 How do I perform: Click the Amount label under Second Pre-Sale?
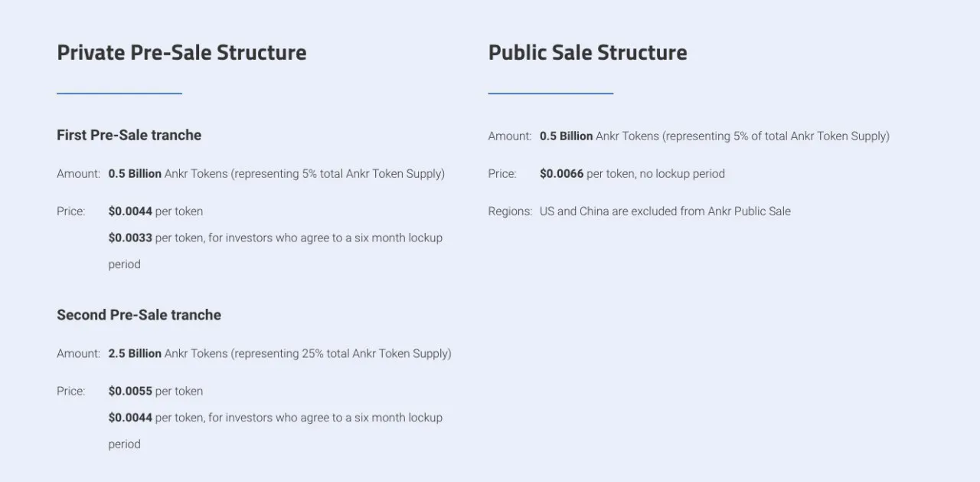point(78,354)
